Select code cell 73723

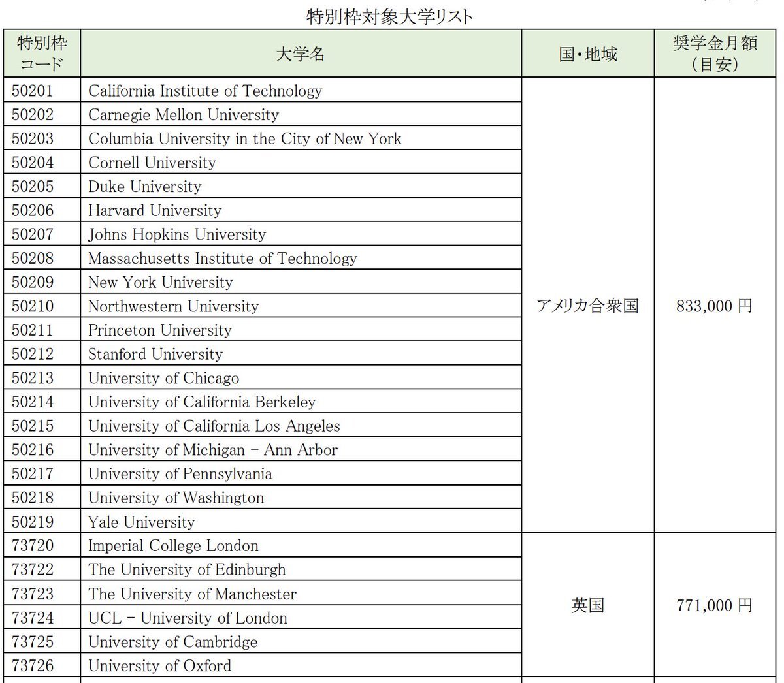42,594
